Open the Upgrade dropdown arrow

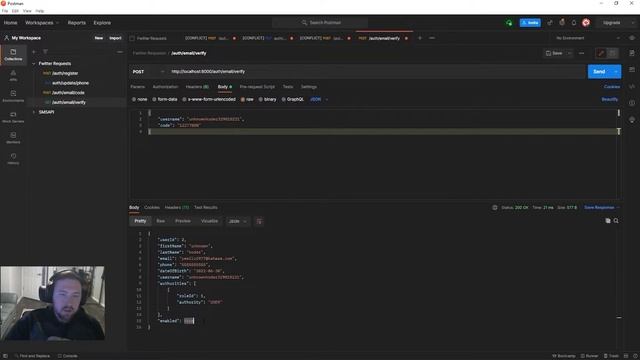coord(633,23)
